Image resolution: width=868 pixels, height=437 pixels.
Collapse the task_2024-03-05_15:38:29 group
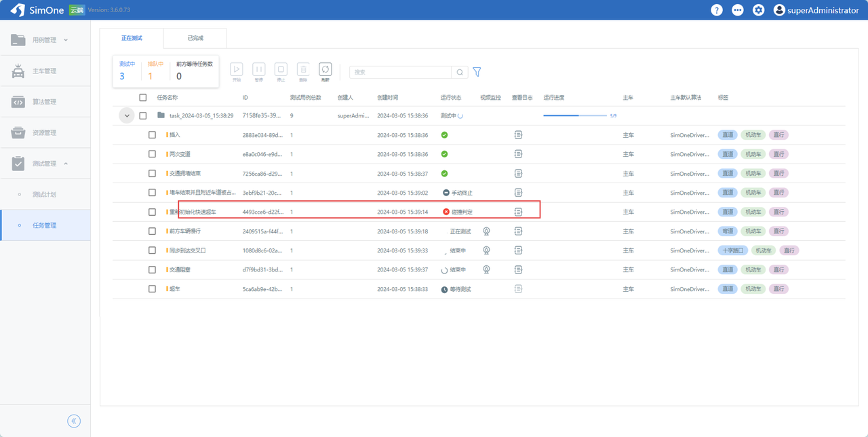click(x=127, y=116)
